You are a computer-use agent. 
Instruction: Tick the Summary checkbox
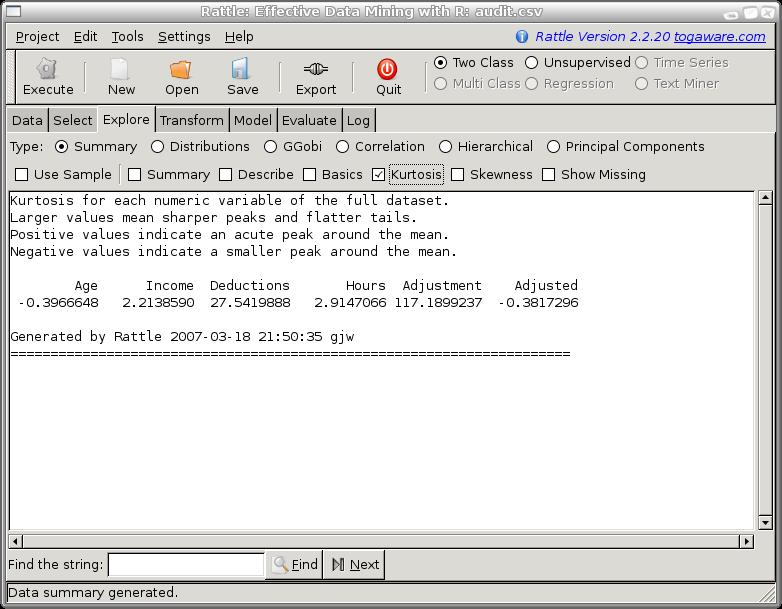(x=135, y=175)
